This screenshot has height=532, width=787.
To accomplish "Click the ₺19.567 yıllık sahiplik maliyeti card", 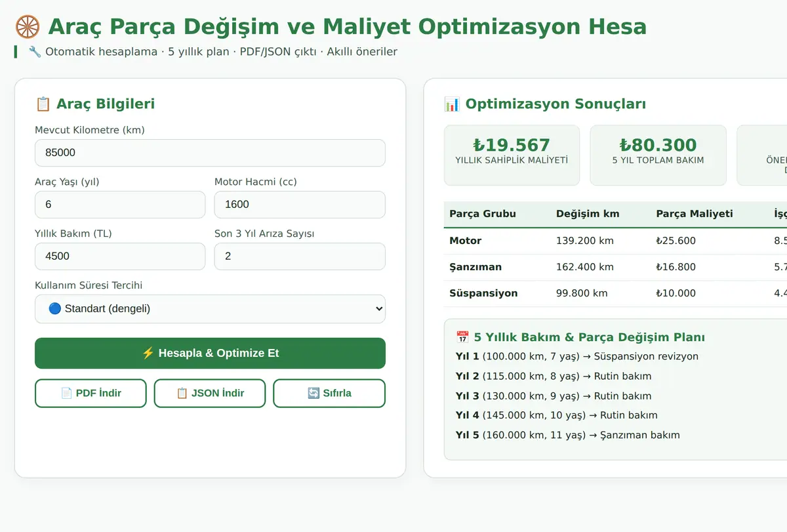I will 512,155.
